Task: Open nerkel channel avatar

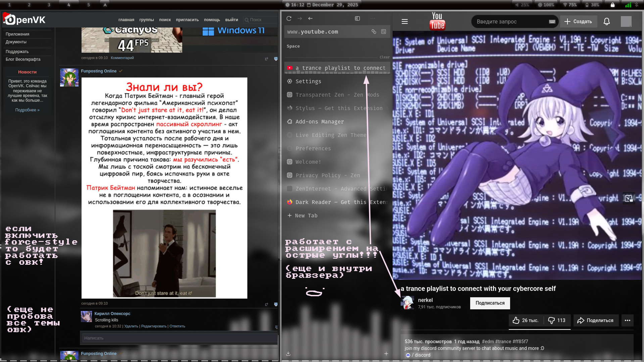Action: (408, 303)
